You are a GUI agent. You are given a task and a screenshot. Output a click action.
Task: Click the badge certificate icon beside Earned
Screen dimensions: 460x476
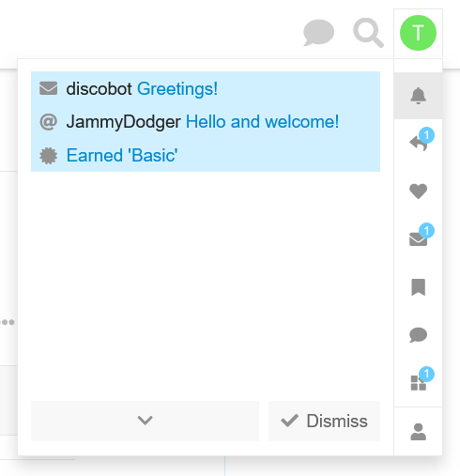(49, 156)
